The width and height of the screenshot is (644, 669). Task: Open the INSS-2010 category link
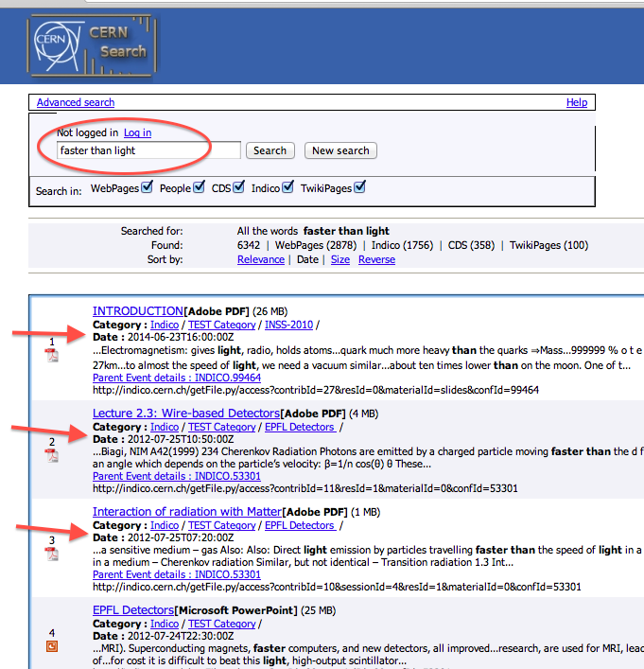pos(288,325)
